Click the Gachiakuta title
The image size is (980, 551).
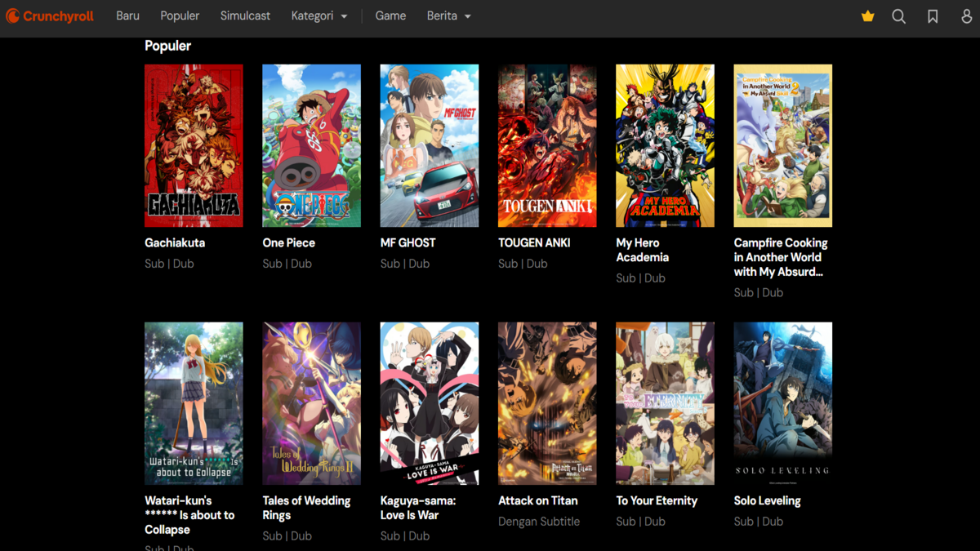pyautogui.click(x=173, y=242)
